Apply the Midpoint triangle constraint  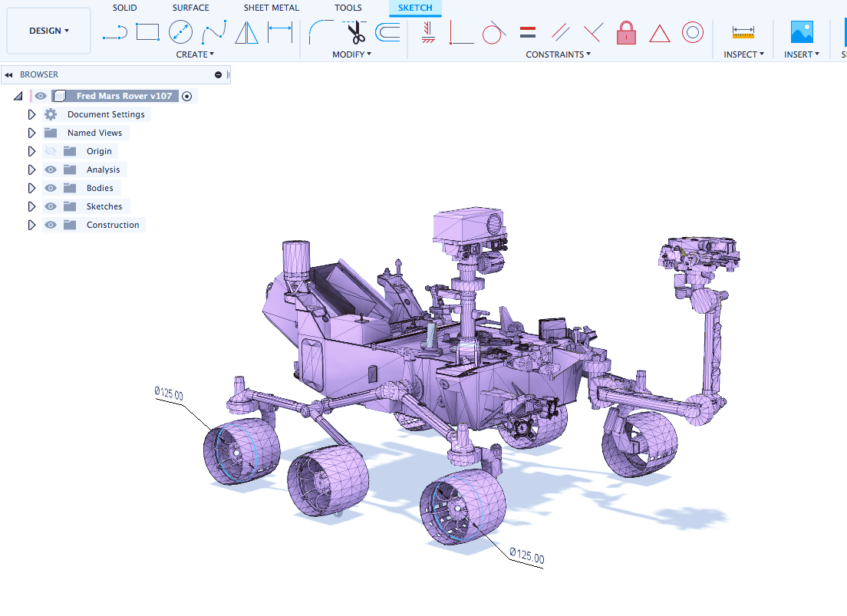coord(660,33)
